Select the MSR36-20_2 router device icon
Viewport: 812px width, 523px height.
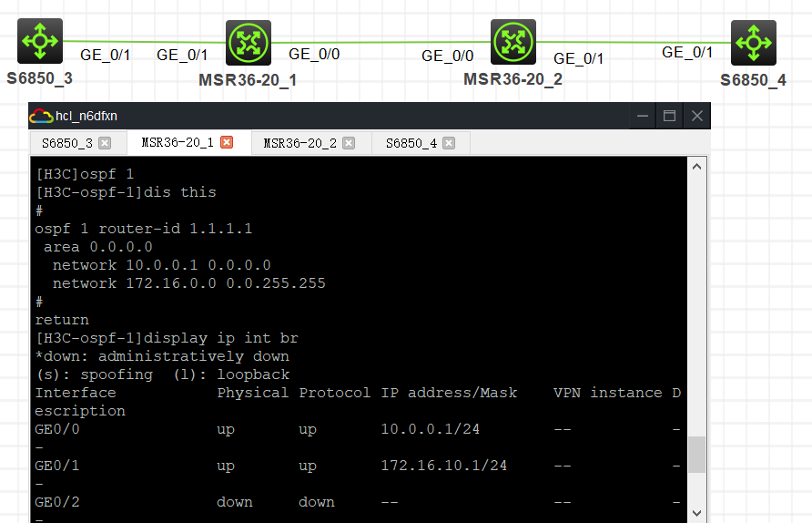[513, 42]
